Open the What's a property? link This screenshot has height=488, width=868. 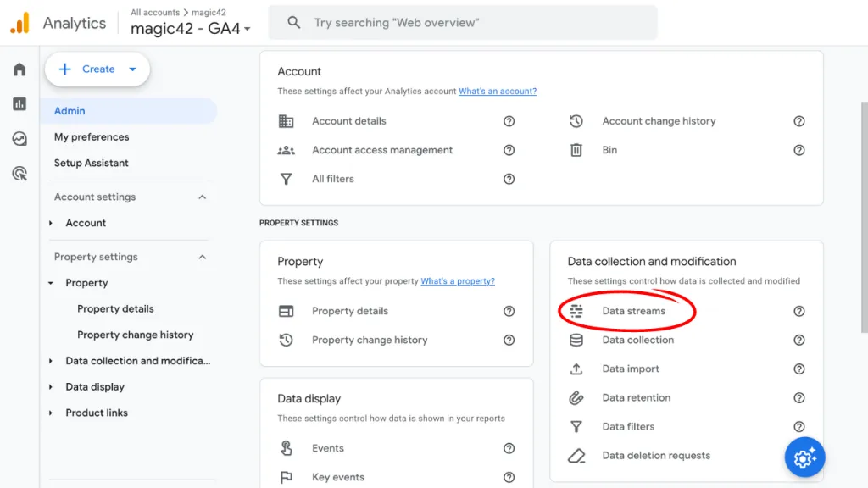coord(457,281)
